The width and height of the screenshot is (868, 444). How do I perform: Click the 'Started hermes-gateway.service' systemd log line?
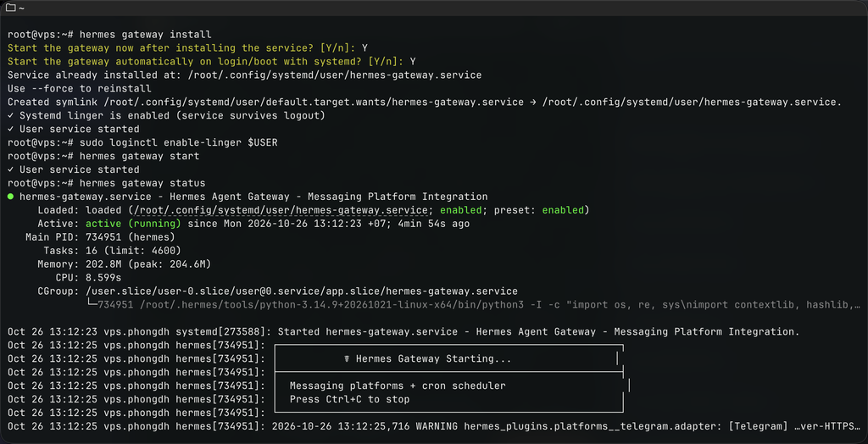click(403, 331)
